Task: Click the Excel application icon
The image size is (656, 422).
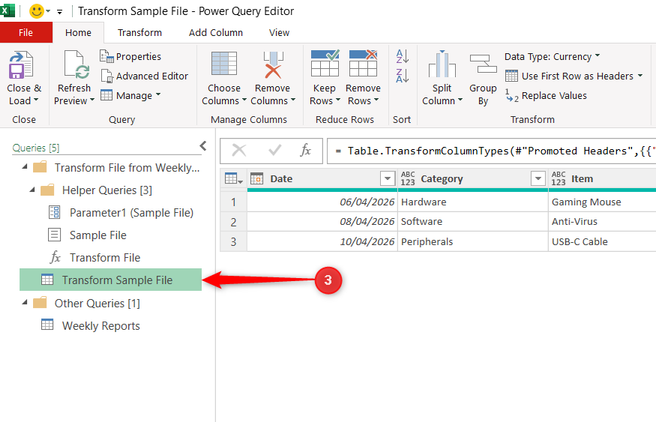Action: pos(7,10)
